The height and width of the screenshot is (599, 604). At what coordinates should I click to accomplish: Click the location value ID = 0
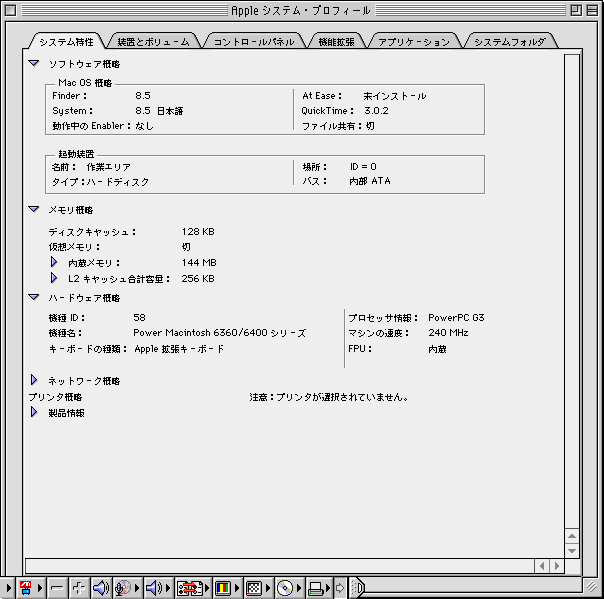(x=363, y=167)
